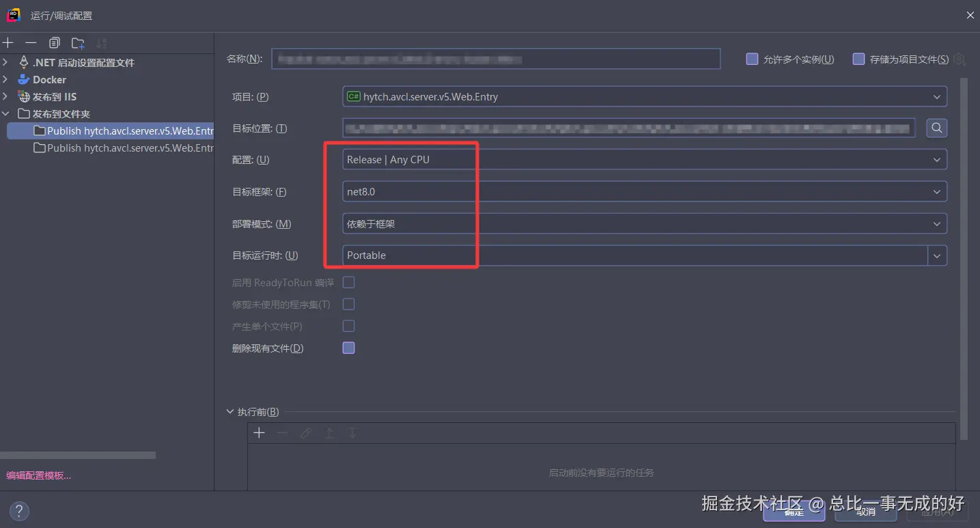Open the sort configurations icon
The width and height of the screenshot is (980, 528).
coord(101,42)
